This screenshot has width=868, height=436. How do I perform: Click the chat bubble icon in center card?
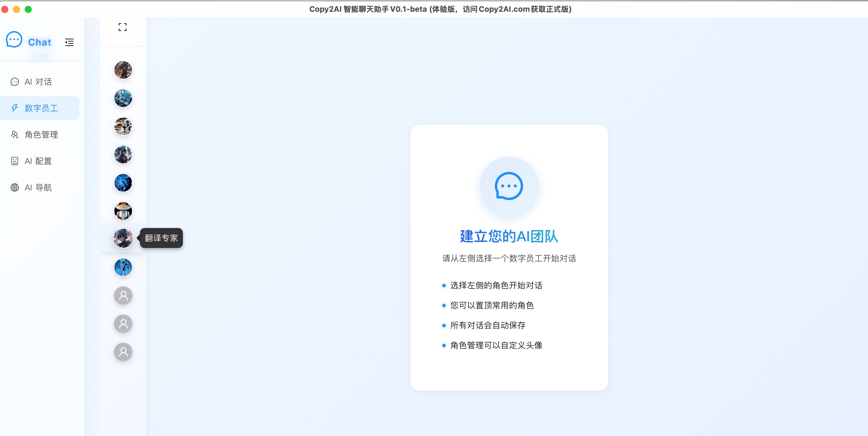pyautogui.click(x=509, y=186)
